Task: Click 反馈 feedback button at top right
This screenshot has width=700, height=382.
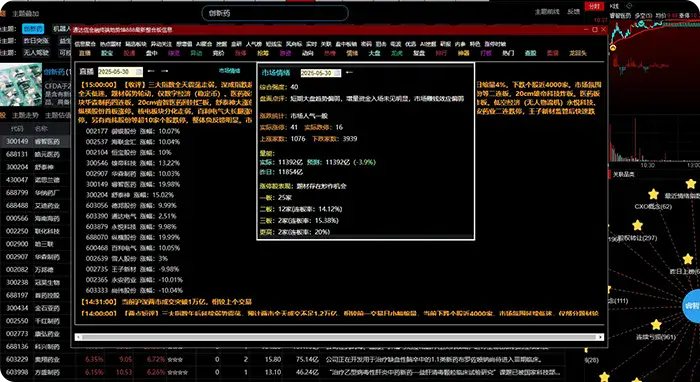Action: tap(574, 12)
